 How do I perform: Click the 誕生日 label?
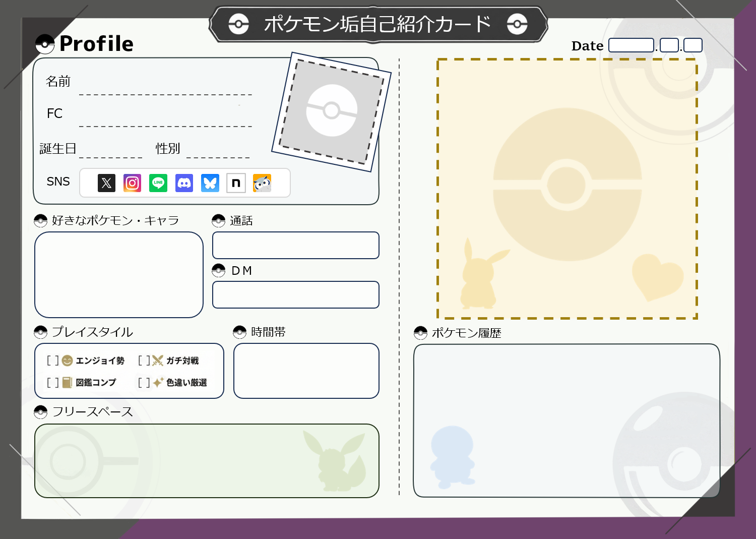click(x=58, y=149)
